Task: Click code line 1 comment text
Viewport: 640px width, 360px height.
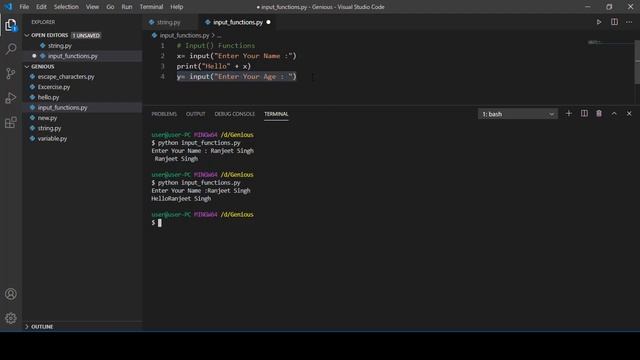Action: (216, 46)
